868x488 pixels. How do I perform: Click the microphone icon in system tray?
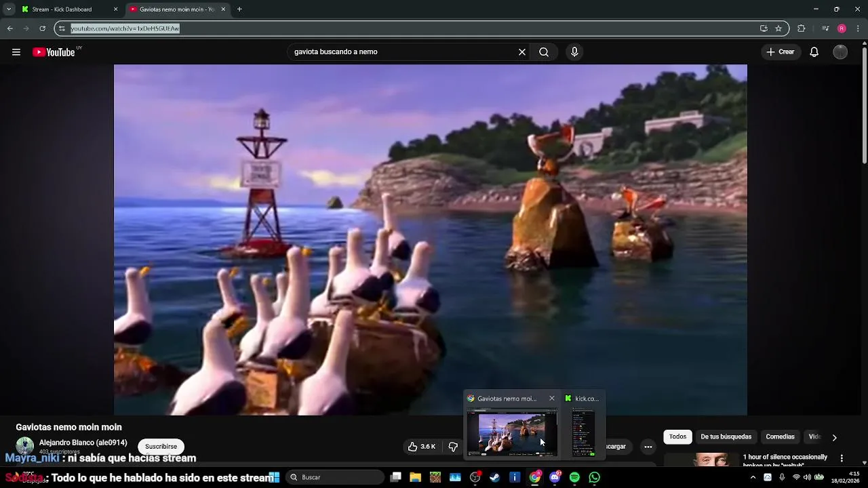[782, 477]
